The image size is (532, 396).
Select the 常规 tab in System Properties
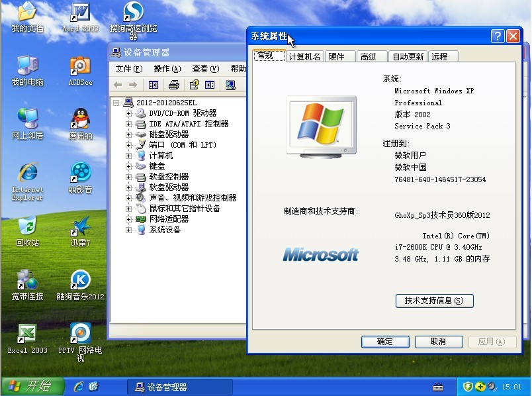(x=269, y=56)
